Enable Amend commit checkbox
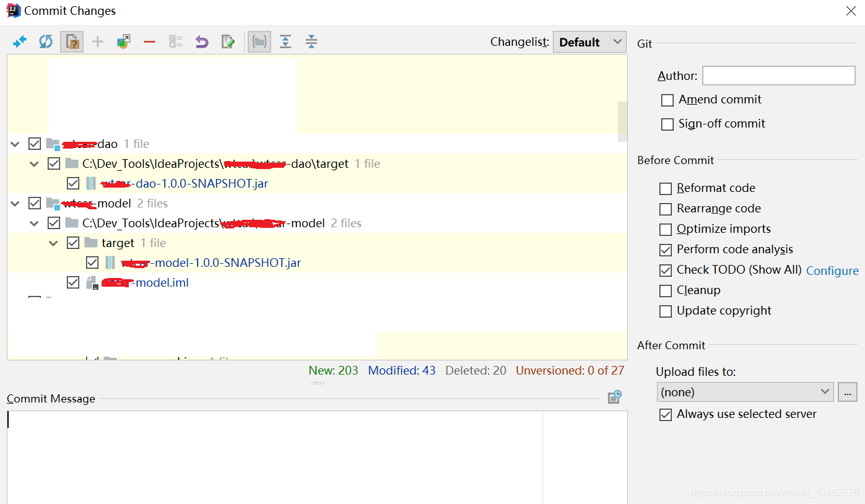Viewport: 865px width, 504px height. click(667, 100)
